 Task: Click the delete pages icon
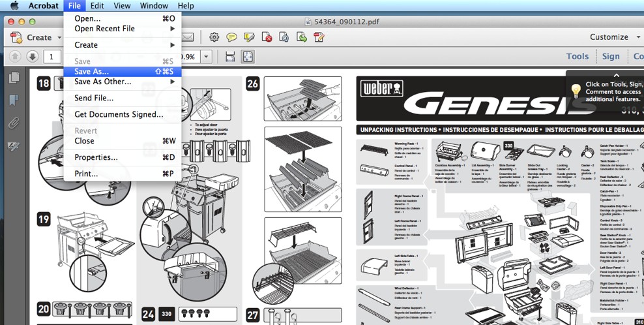267,37
